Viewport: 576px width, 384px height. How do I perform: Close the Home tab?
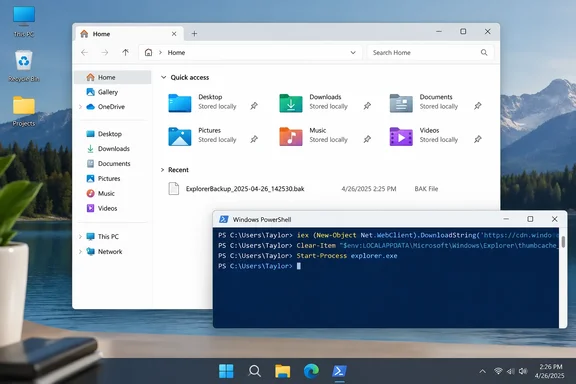174,34
